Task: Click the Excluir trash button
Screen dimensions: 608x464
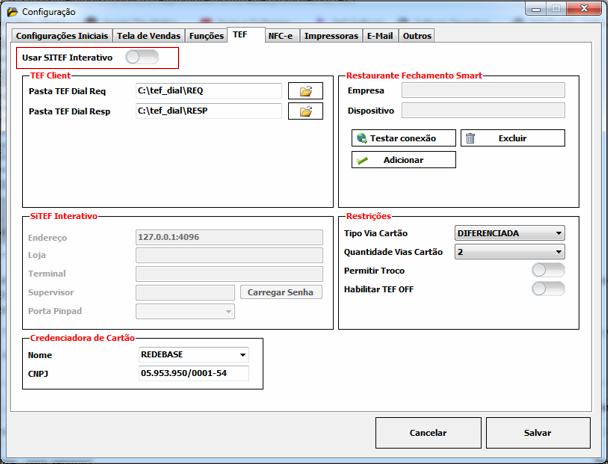Action: (512, 138)
